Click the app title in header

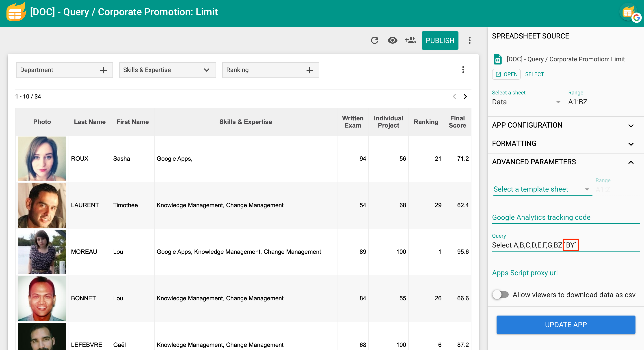(124, 12)
